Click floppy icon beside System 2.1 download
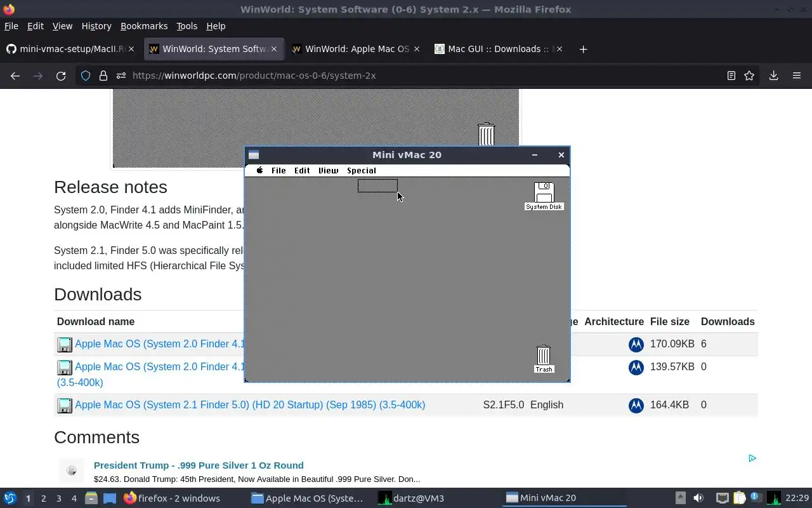The width and height of the screenshot is (812, 508). click(x=65, y=405)
